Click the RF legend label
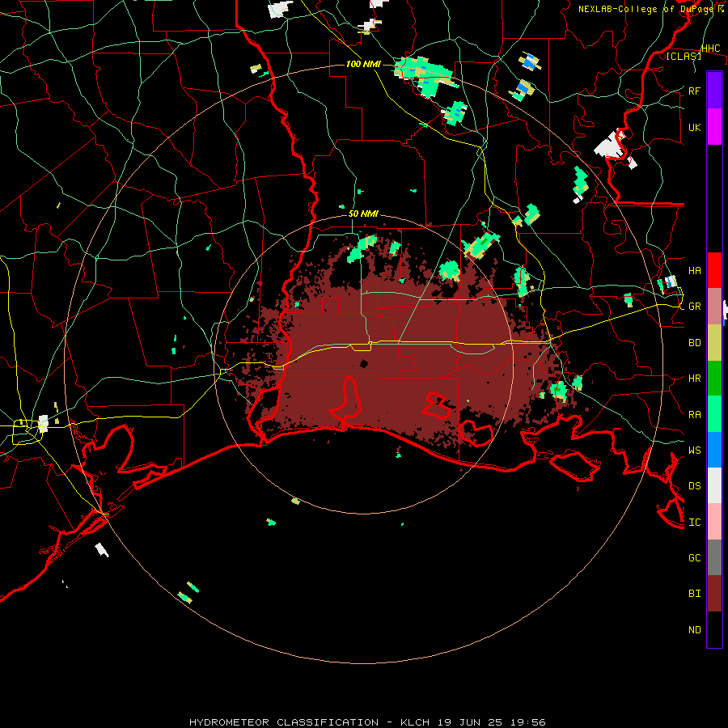Image resolution: width=728 pixels, height=728 pixels. point(695,91)
